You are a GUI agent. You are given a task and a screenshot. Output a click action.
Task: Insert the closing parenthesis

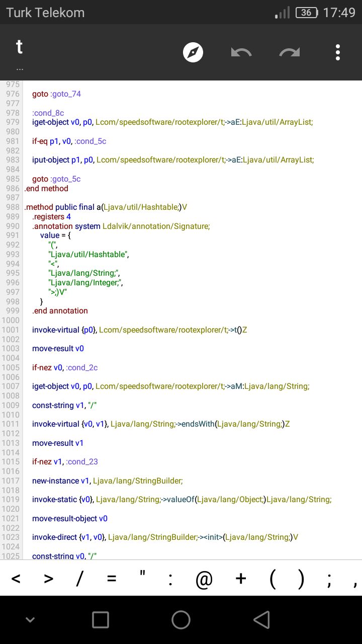click(x=301, y=580)
